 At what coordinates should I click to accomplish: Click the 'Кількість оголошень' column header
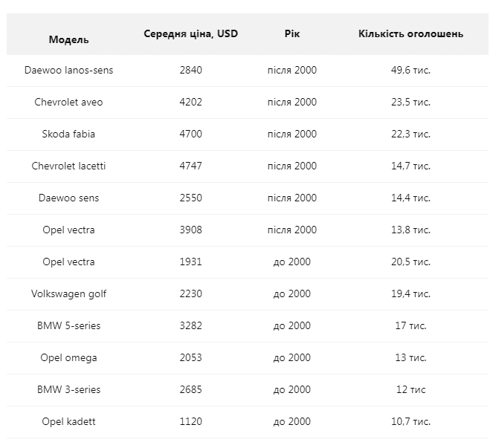[x=410, y=33]
